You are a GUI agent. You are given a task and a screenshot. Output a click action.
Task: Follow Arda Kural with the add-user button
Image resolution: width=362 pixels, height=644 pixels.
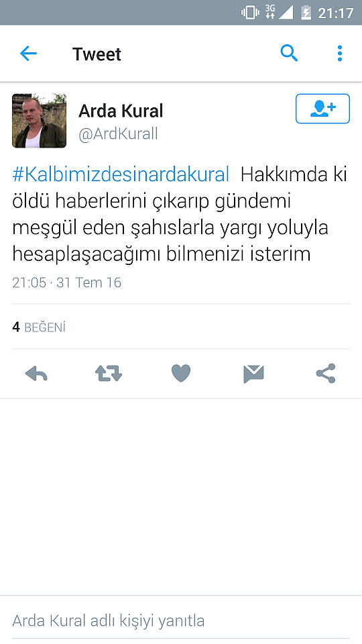point(322,109)
